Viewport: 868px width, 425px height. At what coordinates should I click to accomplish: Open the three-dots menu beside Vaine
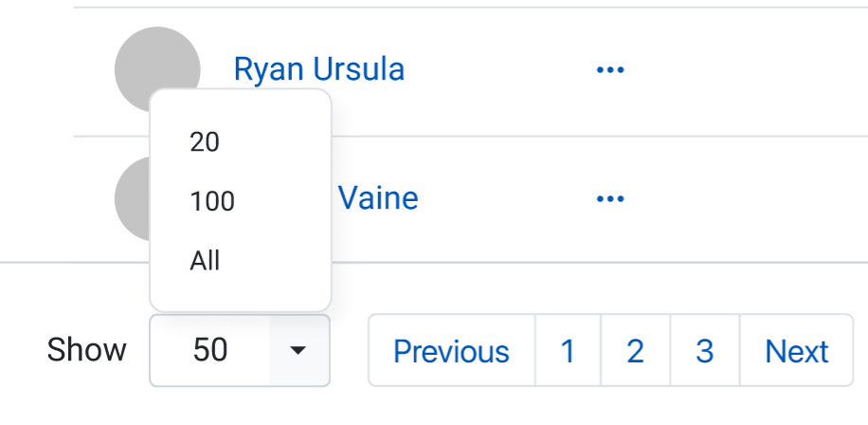tap(610, 199)
